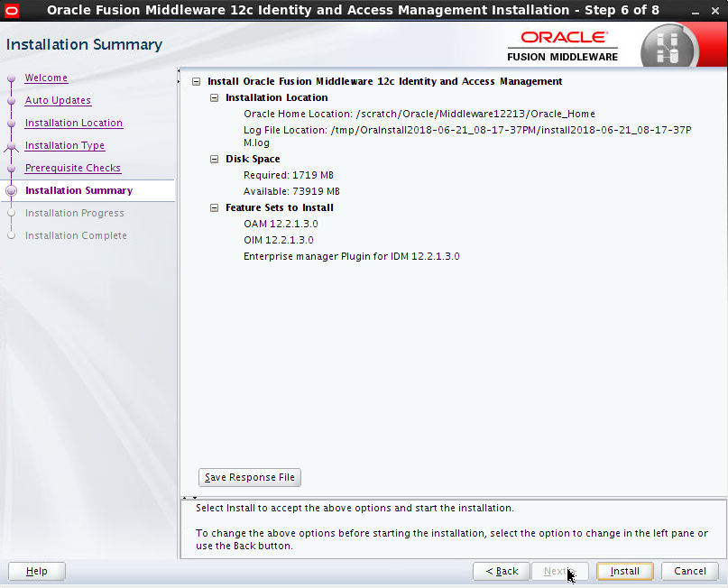Minimize the installer window

click(x=695, y=11)
